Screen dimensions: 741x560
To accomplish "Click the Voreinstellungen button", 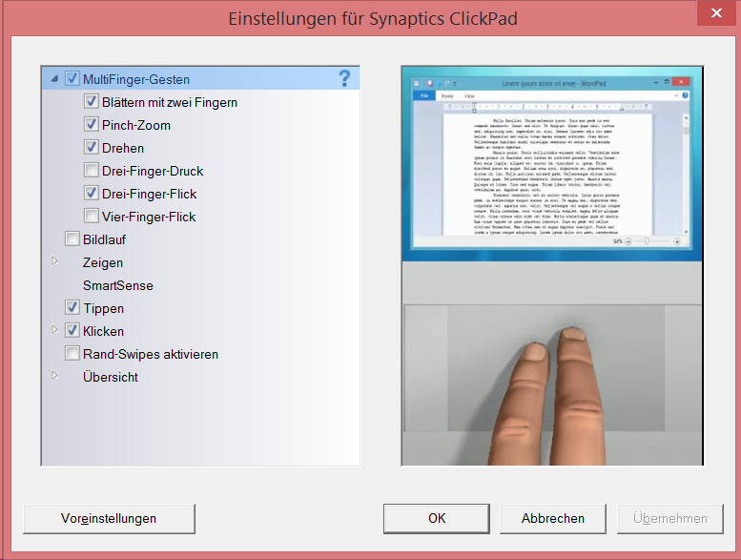I will click(x=109, y=518).
